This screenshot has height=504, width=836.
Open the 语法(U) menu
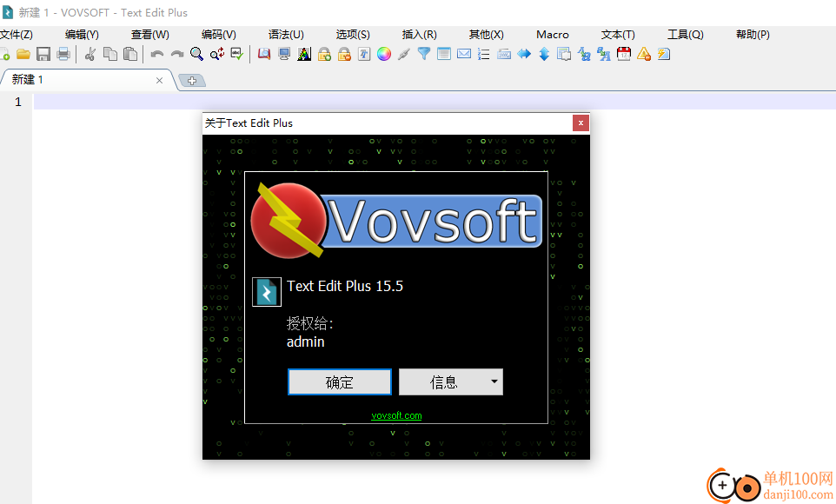pyautogui.click(x=286, y=35)
